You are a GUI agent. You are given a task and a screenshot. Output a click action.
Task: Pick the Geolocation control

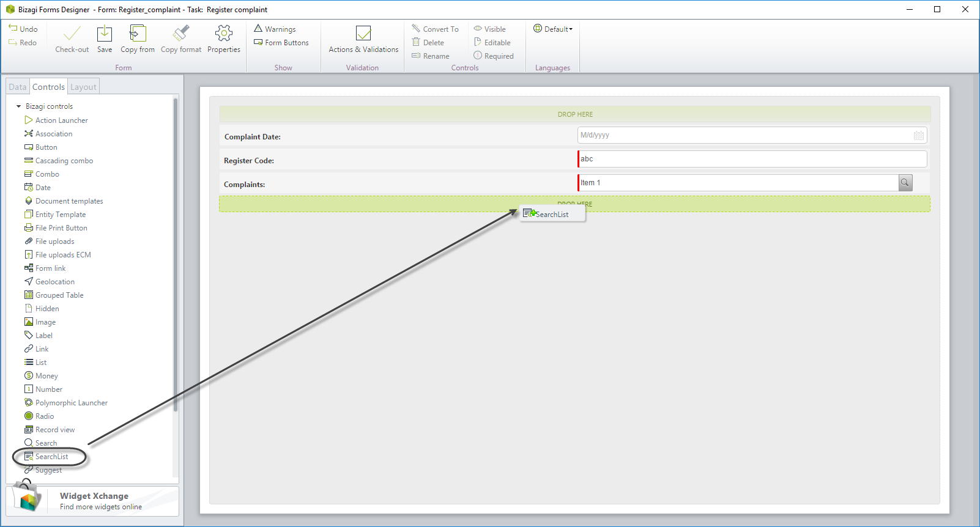[x=50, y=282]
